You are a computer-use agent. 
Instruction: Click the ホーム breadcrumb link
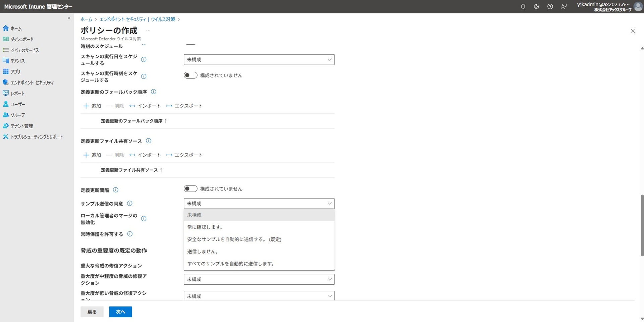[86, 19]
